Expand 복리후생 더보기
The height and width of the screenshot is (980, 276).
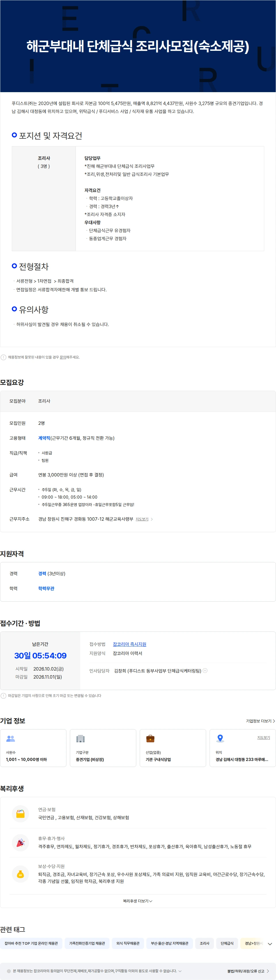pyautogui.click(x=138, y=901)
